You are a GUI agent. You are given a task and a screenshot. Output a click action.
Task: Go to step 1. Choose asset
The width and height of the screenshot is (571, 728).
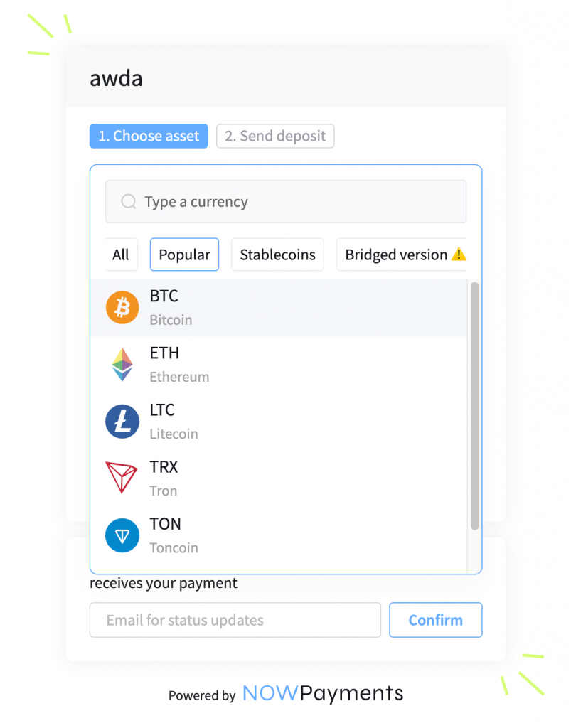point(149,136)
